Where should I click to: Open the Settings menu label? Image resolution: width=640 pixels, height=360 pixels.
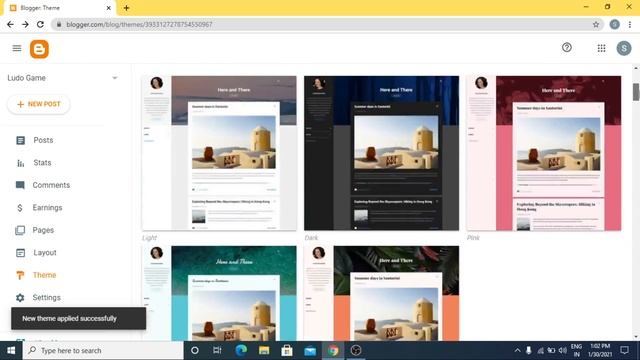click(x=47, y=298)
